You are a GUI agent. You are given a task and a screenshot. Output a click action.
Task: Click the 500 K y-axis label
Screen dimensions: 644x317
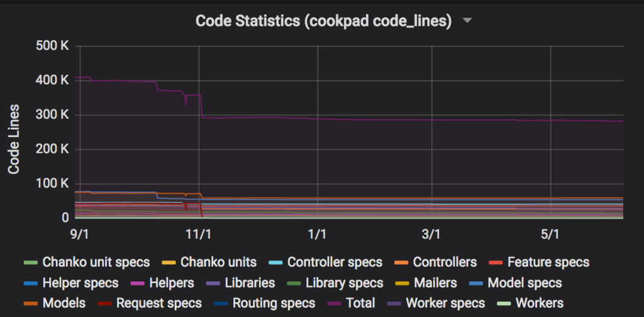coord(52,47)
